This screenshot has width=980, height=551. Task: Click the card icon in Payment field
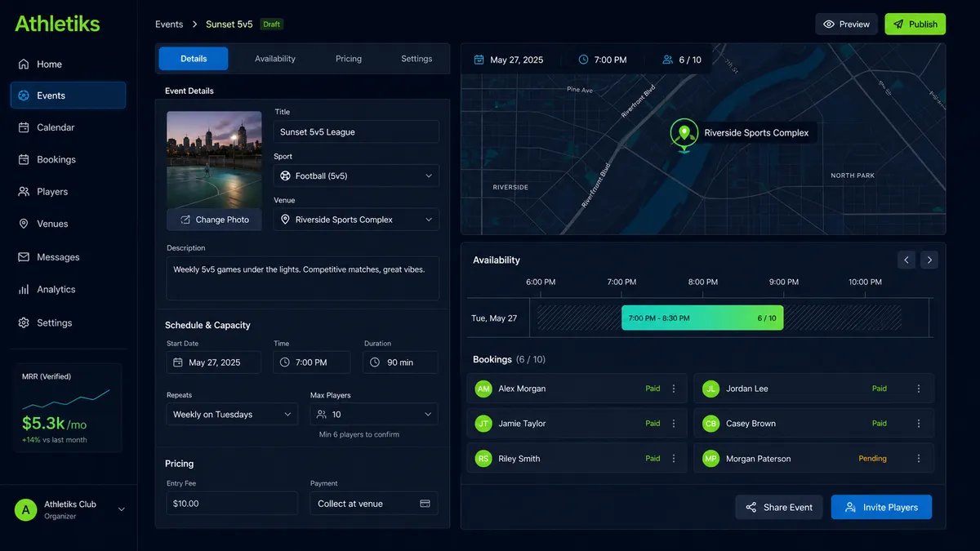click(x=425, y=504)
